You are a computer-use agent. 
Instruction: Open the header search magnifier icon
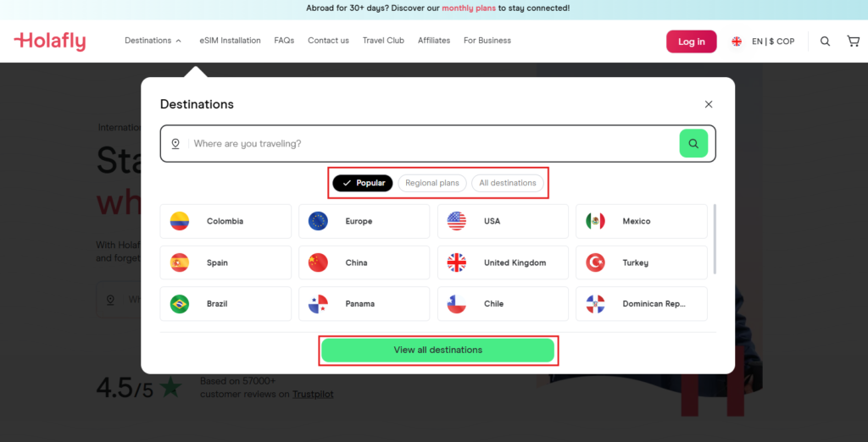point(825,41)
